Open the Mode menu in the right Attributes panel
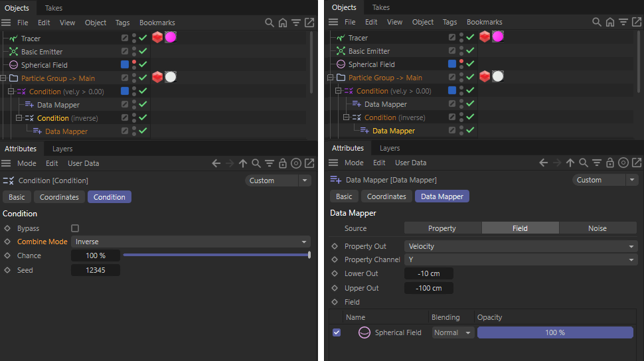The image size is (644, 361). point(354,163)
